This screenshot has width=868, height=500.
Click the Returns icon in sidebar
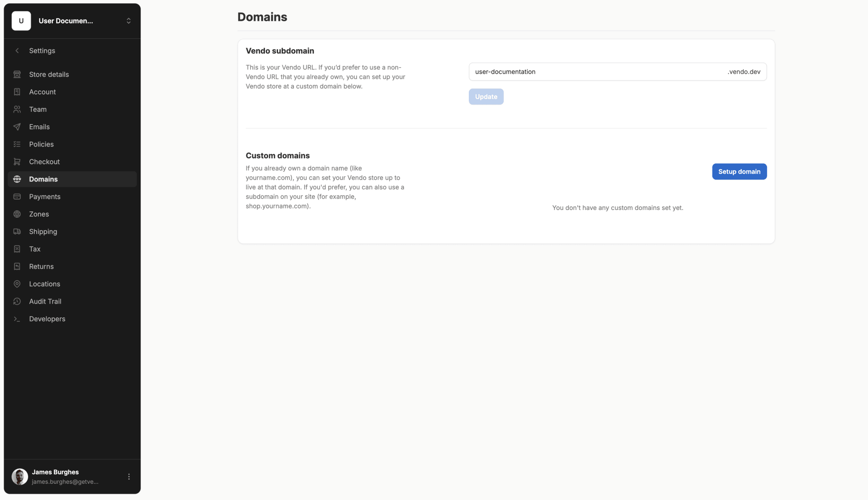(x=17, y=267)
